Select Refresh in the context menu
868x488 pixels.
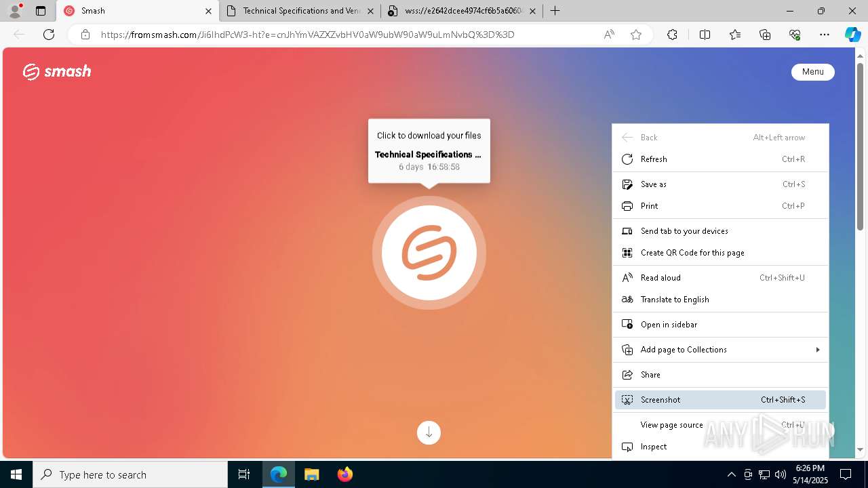point(720,159)
